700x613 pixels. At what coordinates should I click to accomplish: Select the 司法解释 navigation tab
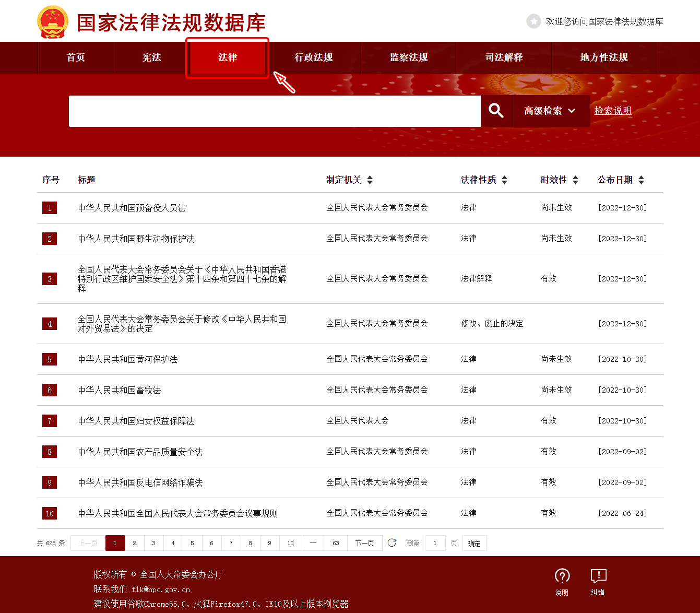tap(504, 57)
